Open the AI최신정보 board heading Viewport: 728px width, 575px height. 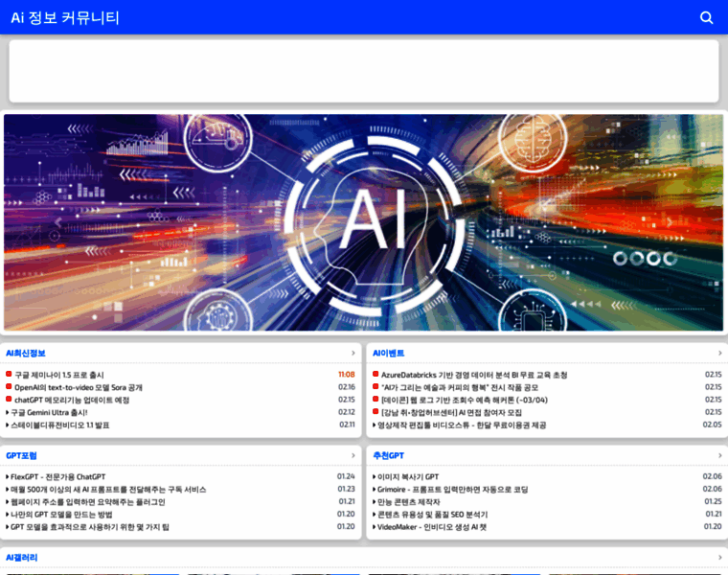(26, 353)
